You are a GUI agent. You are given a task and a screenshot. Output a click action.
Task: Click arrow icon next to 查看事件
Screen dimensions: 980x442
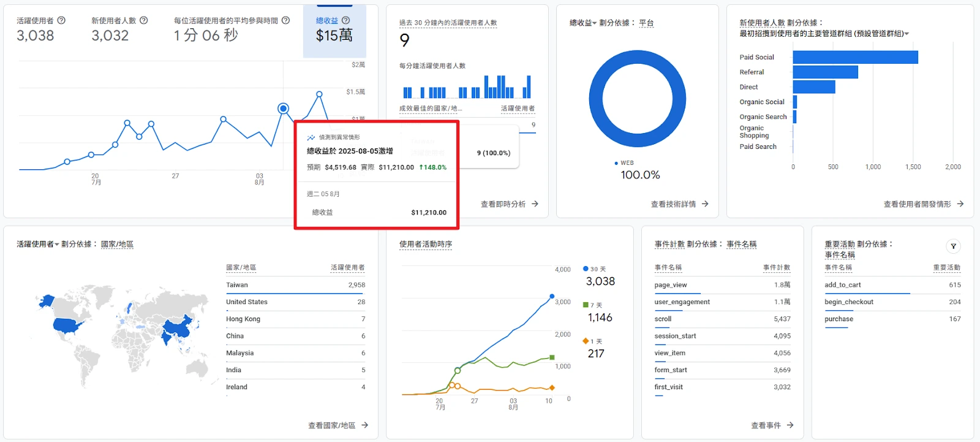click(x=790, y=425)
